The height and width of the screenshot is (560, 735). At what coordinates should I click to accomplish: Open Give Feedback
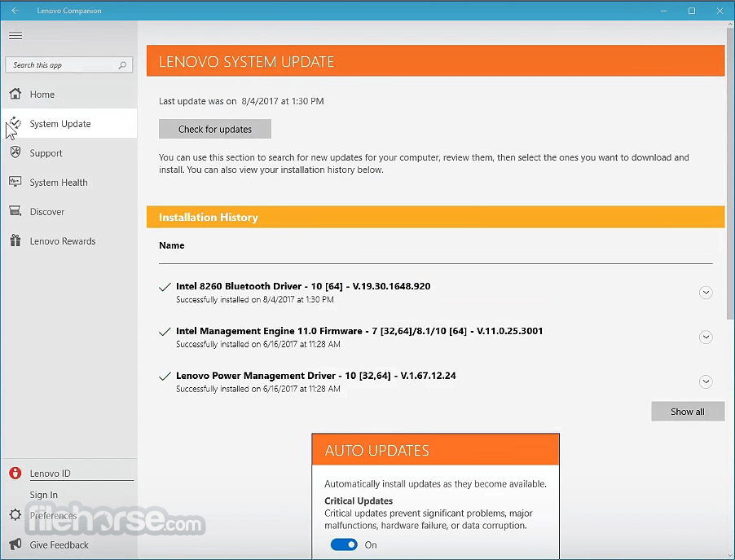pos(59,545)
